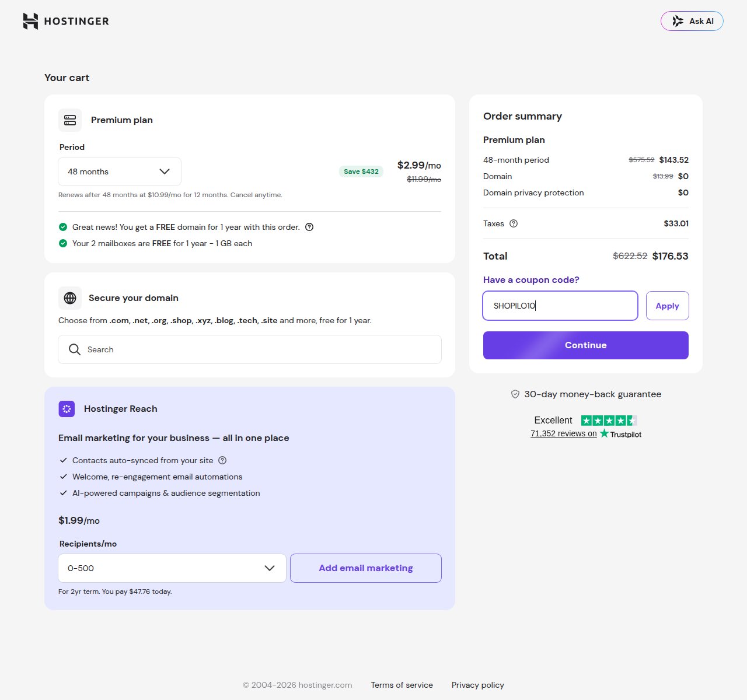Open 71,352 reviews on Trustpilot link
The image size is (747, 700).
[564, 433]
